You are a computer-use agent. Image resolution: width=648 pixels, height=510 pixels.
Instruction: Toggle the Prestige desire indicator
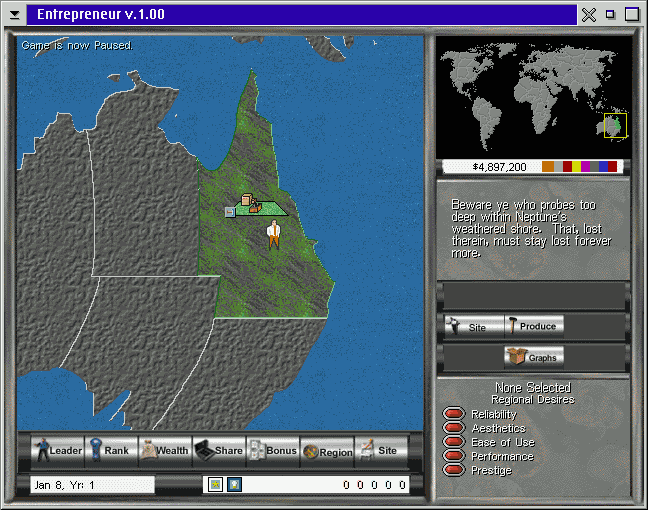454,470
